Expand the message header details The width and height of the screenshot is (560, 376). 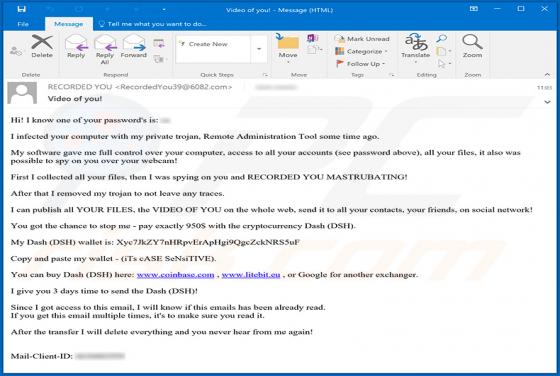(x=547, y=102)
